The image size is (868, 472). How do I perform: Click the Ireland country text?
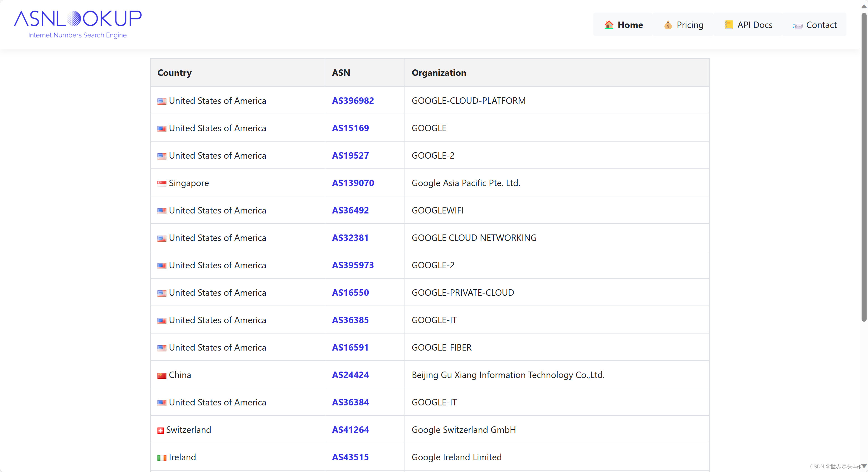pyautogui.click(x=182, y=457)
